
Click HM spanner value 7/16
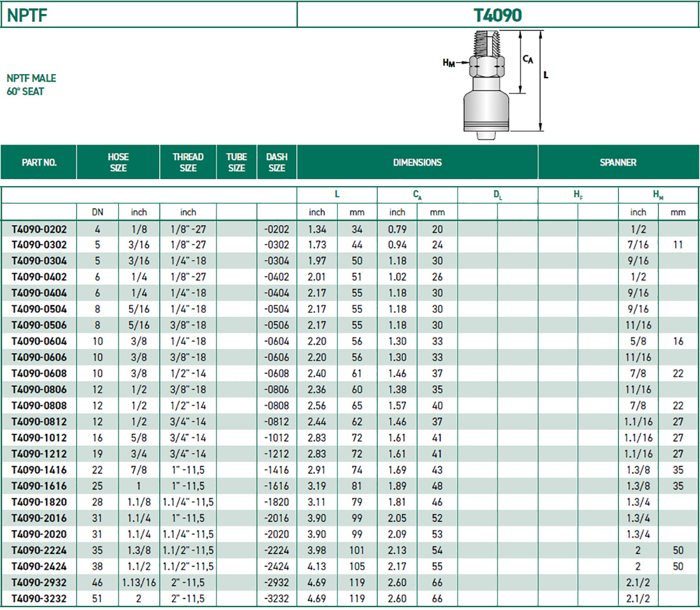(x=638, y=245)
